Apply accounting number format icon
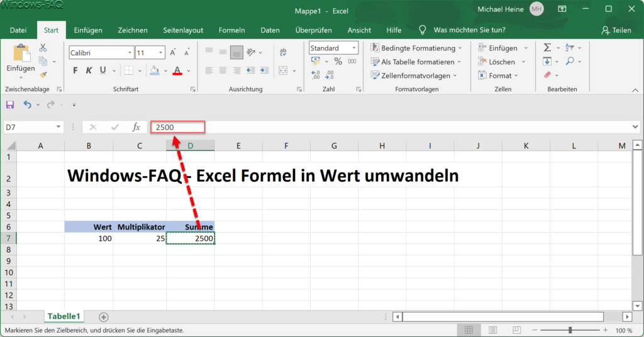 click(x=316, y=61)
